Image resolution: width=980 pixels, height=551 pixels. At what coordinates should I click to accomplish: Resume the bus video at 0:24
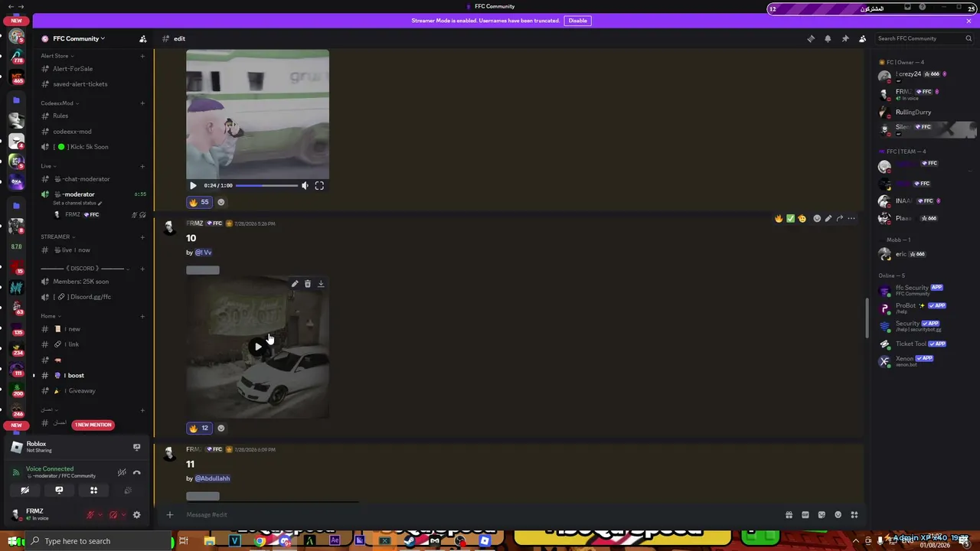[193, 185]
